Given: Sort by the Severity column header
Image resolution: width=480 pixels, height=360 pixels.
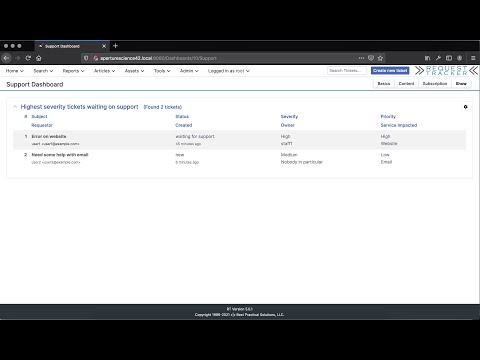Looking at the screenshot, I should pyautogui.click(x=289, y=116).
